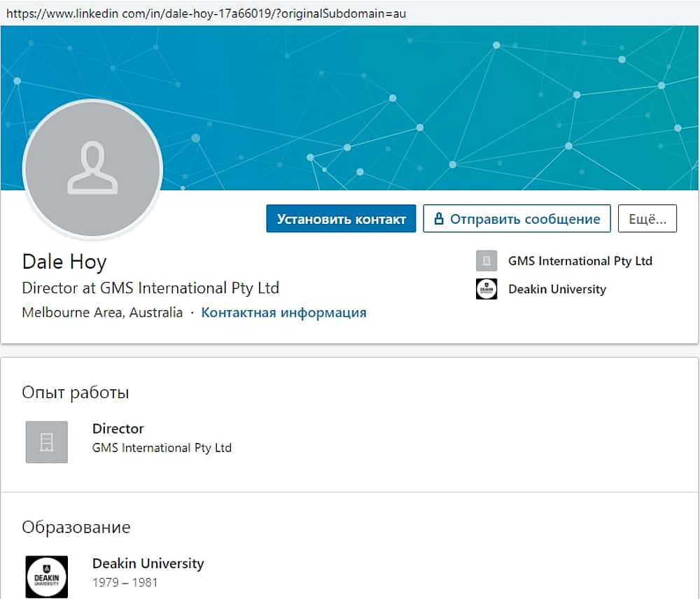The image size is (700, 599).
Task: Click the Deakin University logo under Образование
Action: point(47,577)
